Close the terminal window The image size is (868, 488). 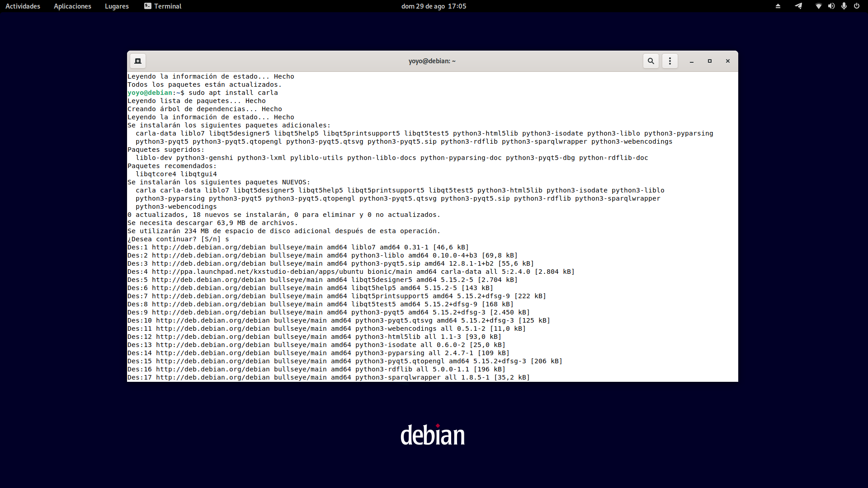[728, 61]
